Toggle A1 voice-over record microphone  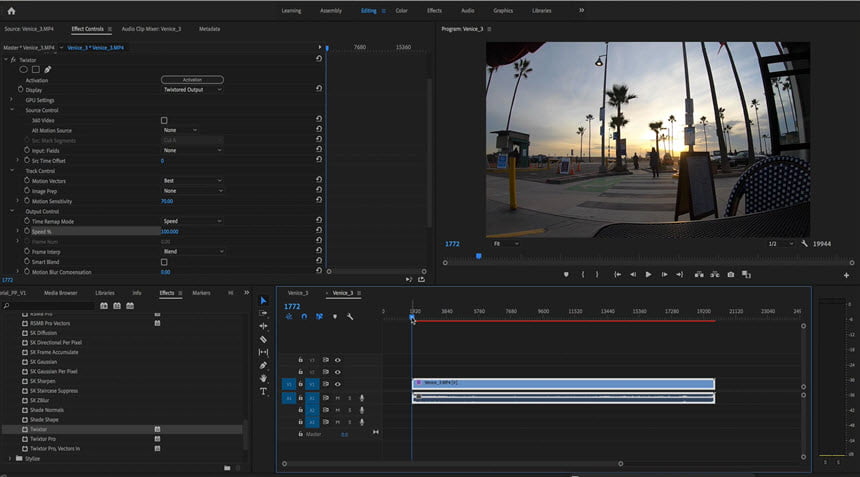tap(361, 398)
